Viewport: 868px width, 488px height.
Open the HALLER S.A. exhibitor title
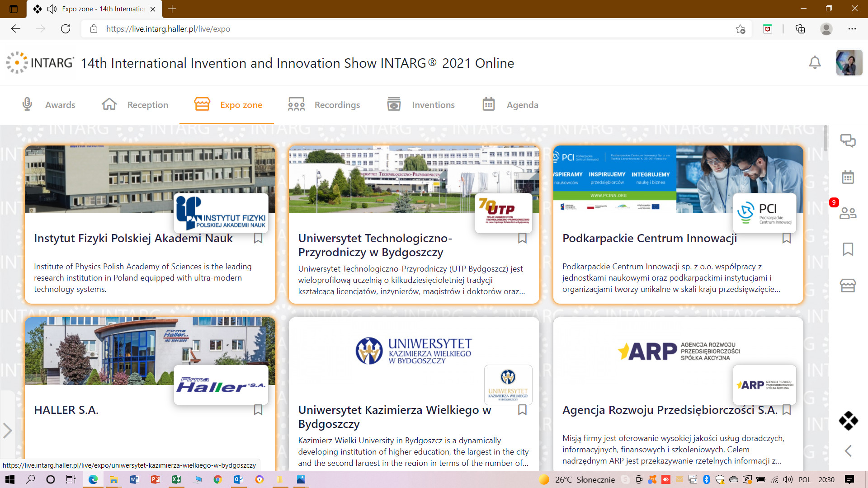tap(66, 410)
